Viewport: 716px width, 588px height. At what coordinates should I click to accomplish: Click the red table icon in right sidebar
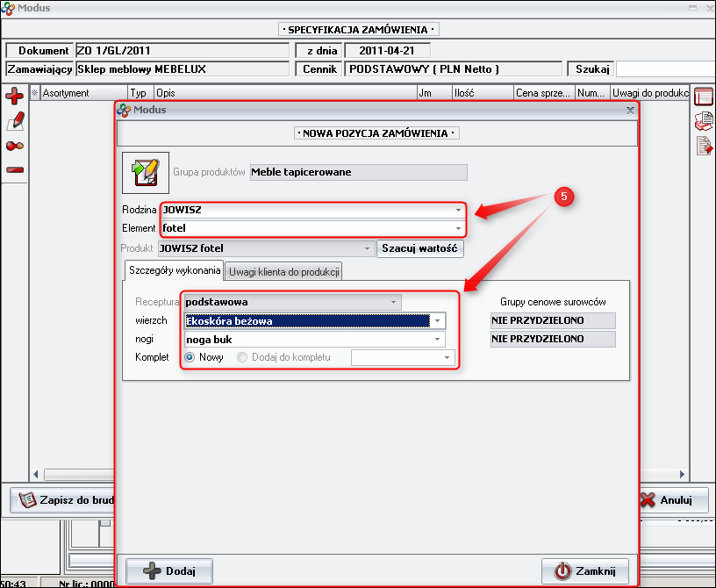(703, 97)
